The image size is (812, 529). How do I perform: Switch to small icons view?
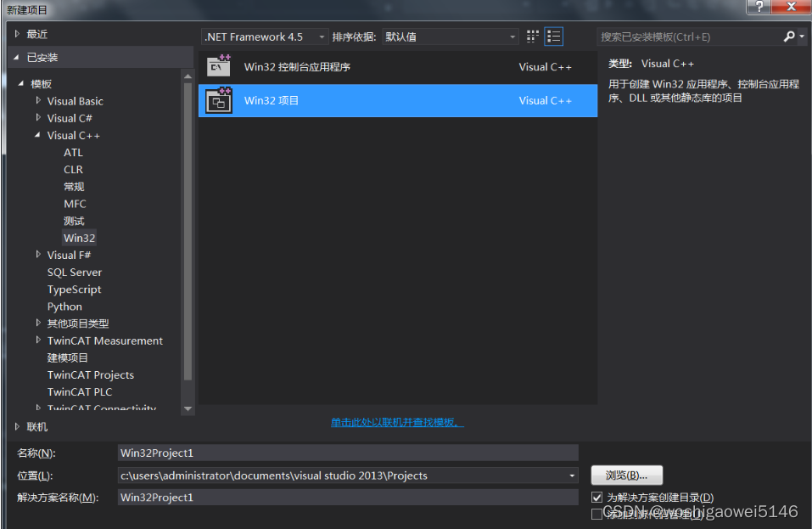coord(532,37)
